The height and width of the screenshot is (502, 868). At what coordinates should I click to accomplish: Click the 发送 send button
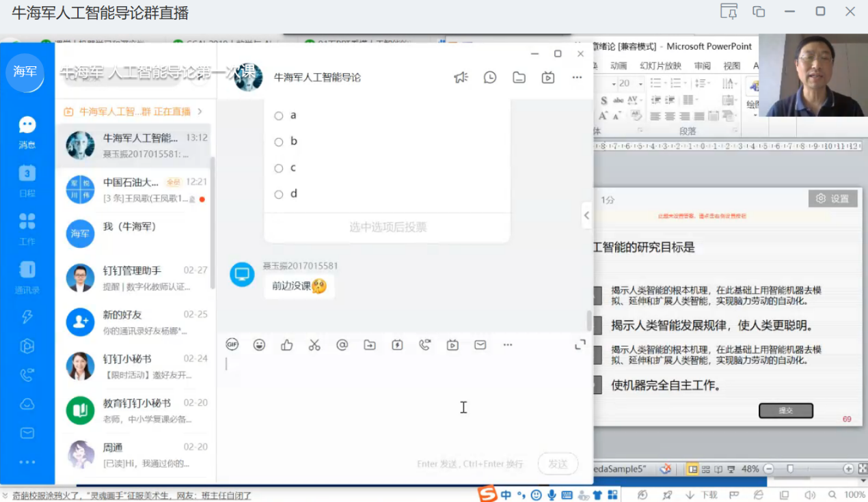coord(558,464)
